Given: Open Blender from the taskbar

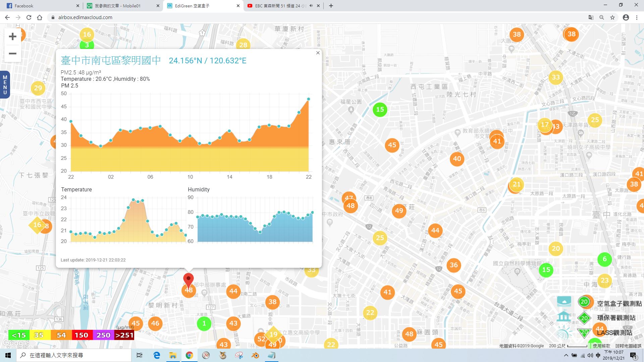Looking at the screenshot, I should coord(256,355).
